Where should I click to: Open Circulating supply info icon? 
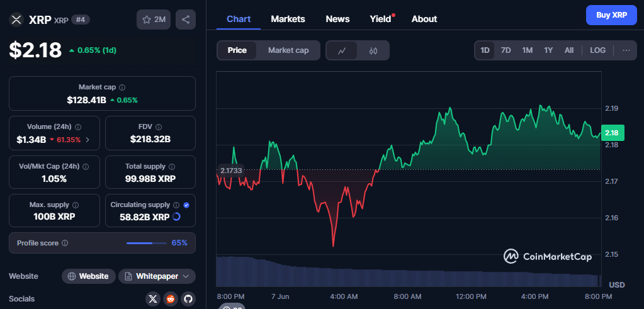(x=176, y=205)
